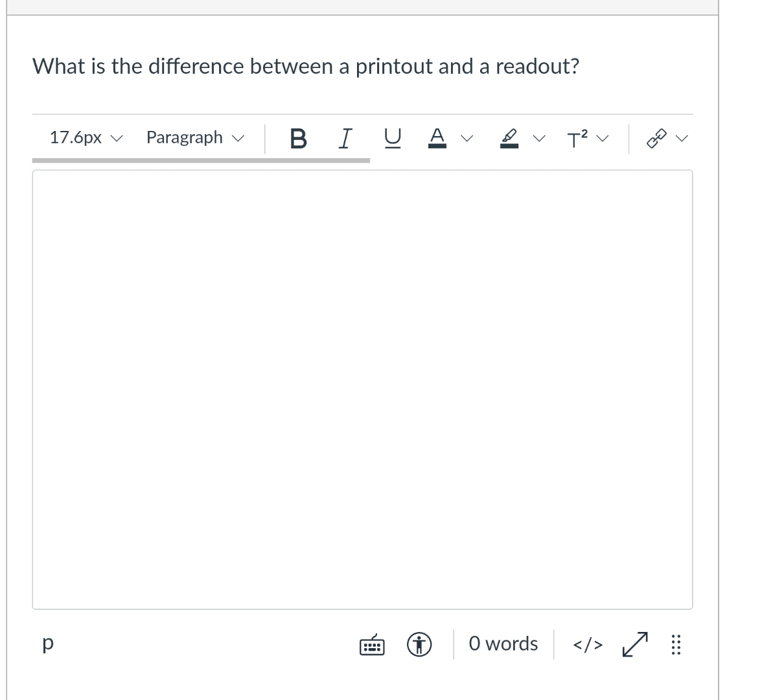The height and width of the screenshot is (700, 762).
Task: Insert a link
Action: click(658, 137)
